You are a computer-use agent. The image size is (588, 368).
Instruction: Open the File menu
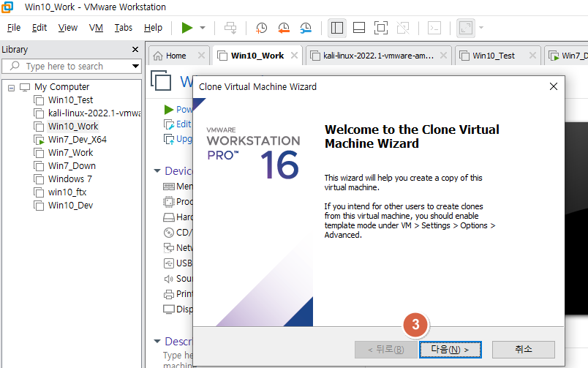14,28
